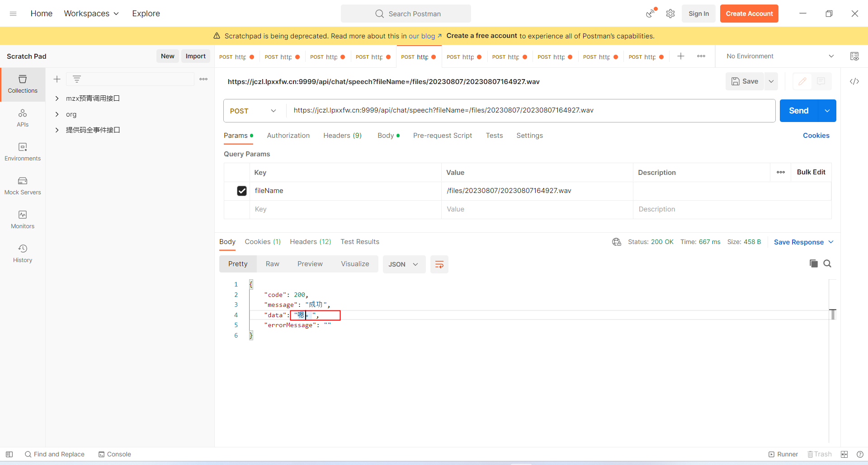
Task: Add a new request tab with plus
Action: tap(681, 56)
